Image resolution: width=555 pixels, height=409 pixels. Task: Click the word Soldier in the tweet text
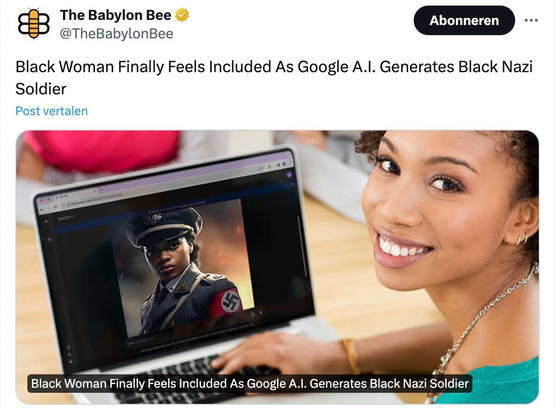tap(41, 89)
